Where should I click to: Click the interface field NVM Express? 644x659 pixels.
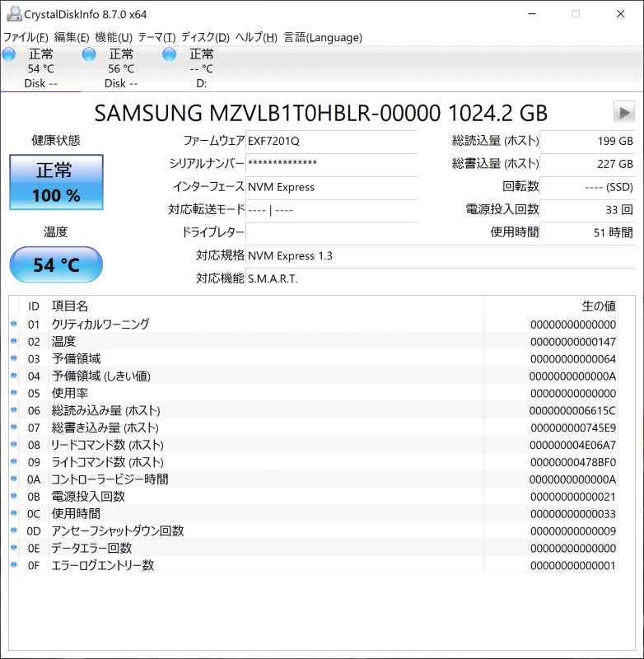331,187
